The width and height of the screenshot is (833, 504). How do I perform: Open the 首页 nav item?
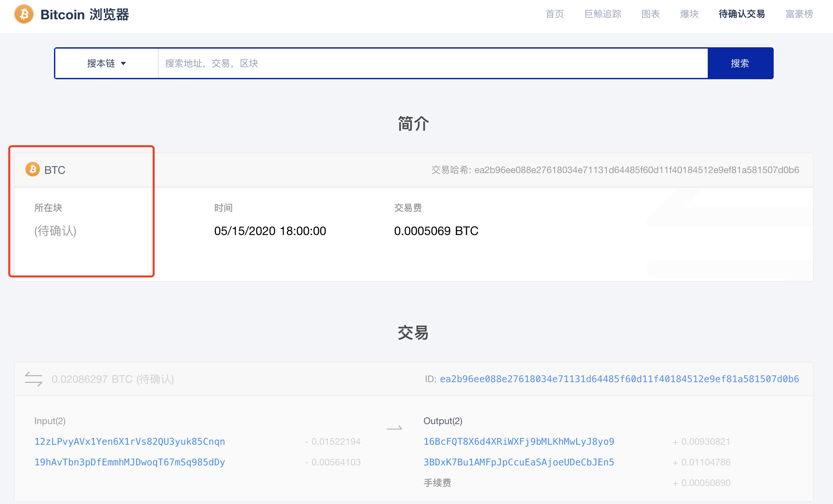(555, 14)
